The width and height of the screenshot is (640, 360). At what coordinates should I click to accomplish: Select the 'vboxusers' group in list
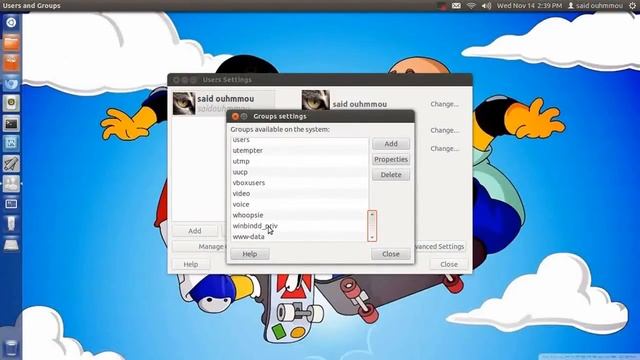click(299, 182)
